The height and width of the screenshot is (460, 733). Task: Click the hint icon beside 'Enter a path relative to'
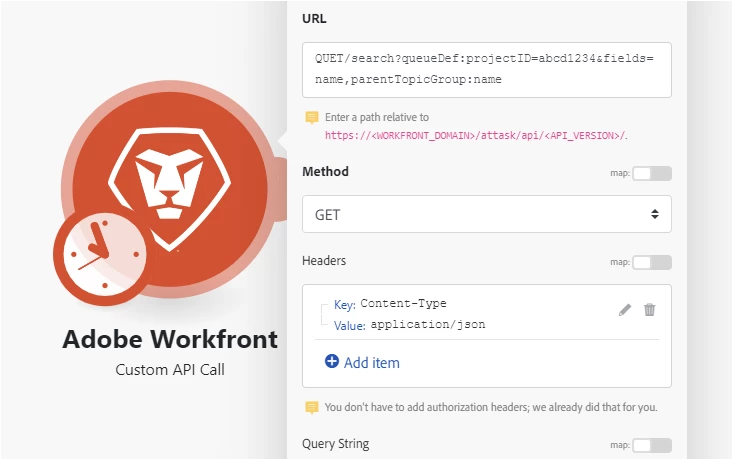[312, 117]
